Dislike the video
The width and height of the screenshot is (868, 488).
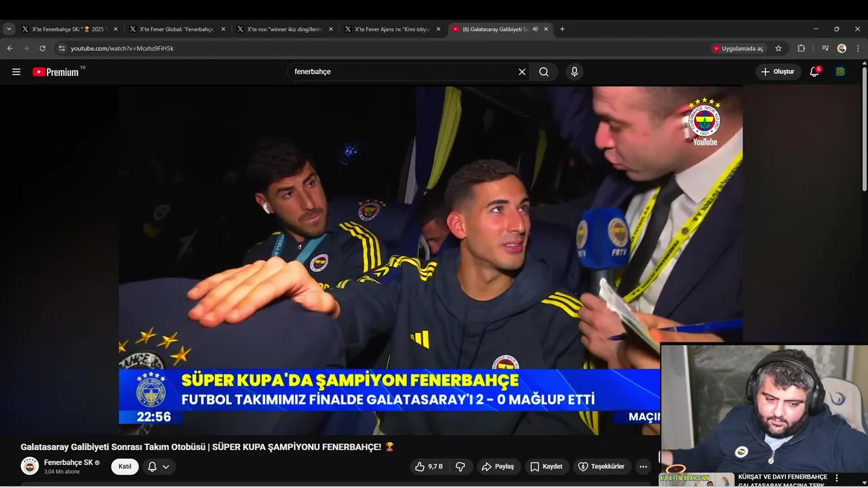click(460, 466)
